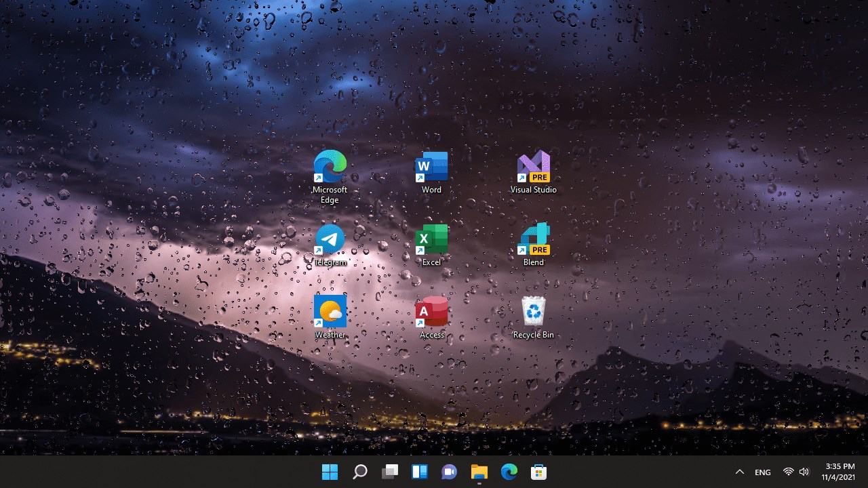
Task: Select the Visual Studio desktop shortcut
Action: [534, 172]
